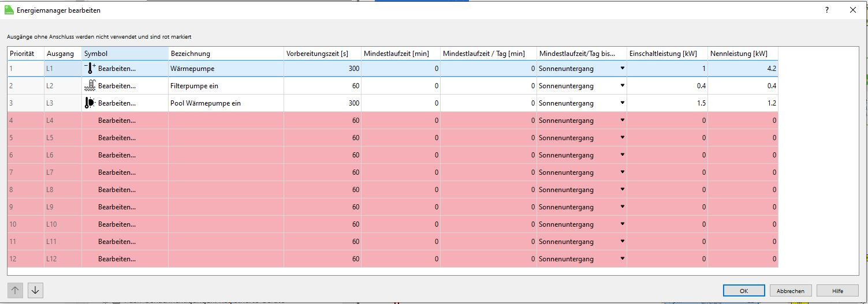
Task: Open Mindestlaufzeit/Tag bis dropdown for L1
Action: [x=622, y=68]
